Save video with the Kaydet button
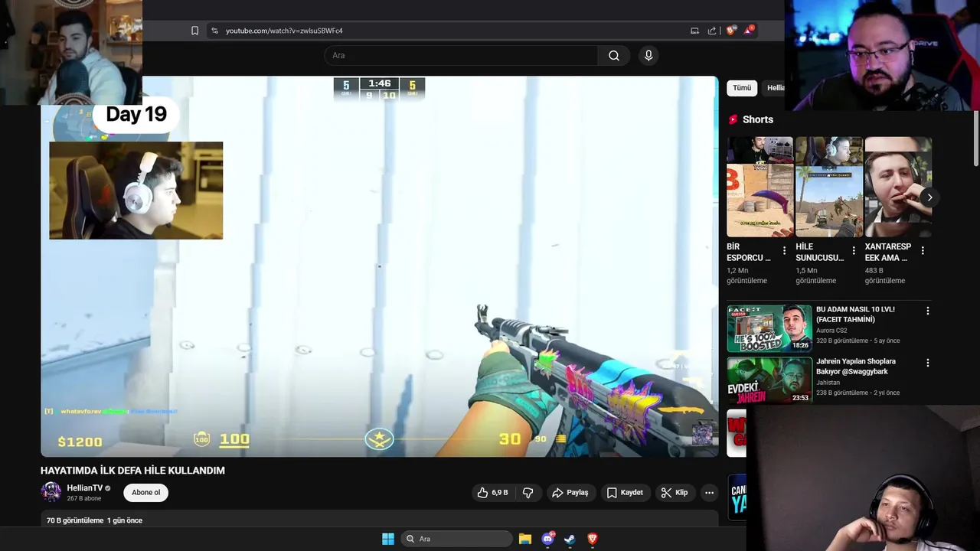The height and width of the screenshot is (551, 980). [625, 493]
